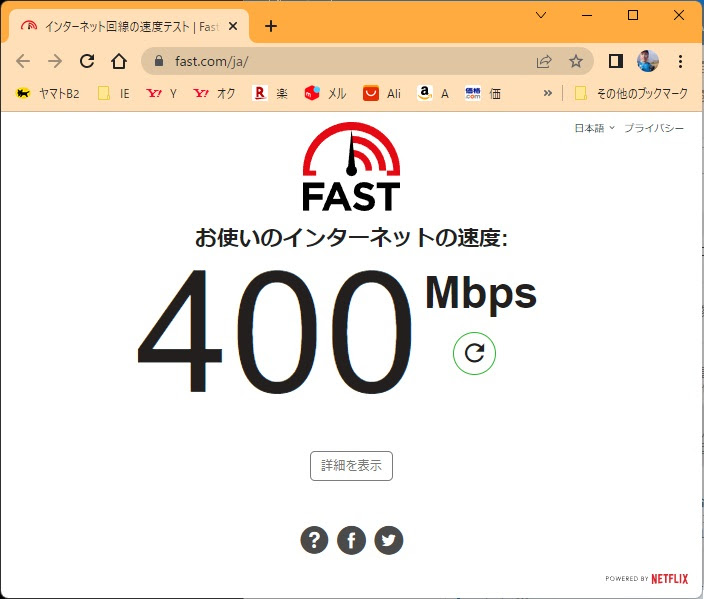This screenshot has width=704, height=599.
Task: Share this page via share icon
Action: click(x=544, y=61)
